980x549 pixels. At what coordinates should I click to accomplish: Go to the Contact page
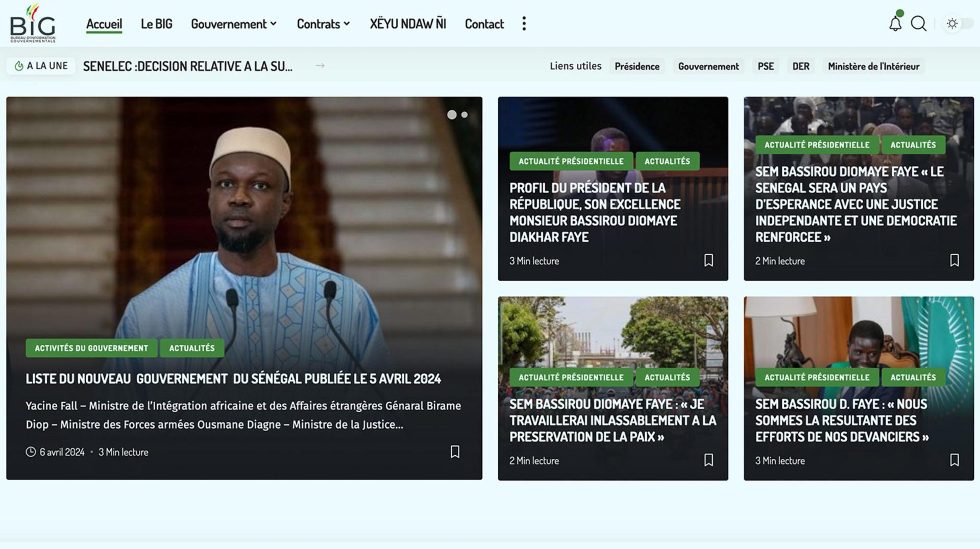[484, 24]
